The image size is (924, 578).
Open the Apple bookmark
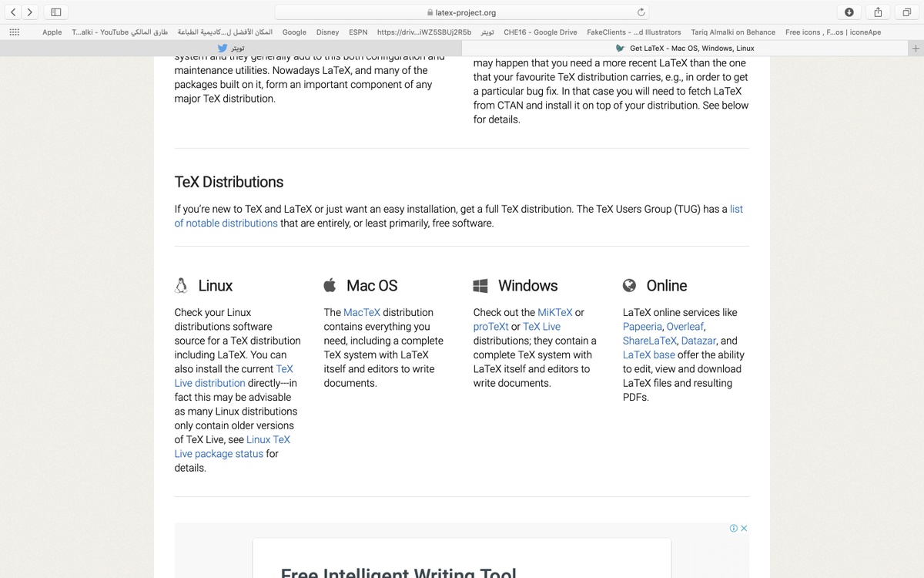pos(52,32)
